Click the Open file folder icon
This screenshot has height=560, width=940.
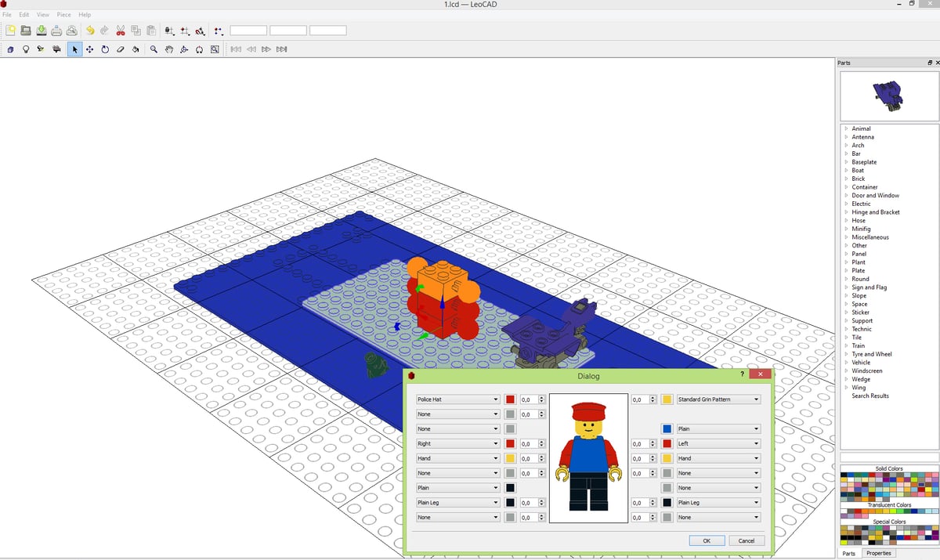tap(26, 31)
